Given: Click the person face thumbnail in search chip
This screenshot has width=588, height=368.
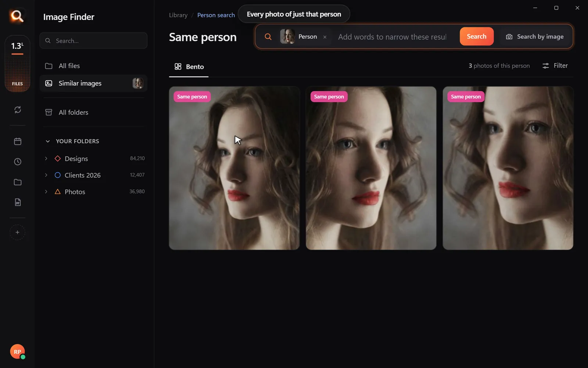Looking at the screenshot, I should 287,36.
